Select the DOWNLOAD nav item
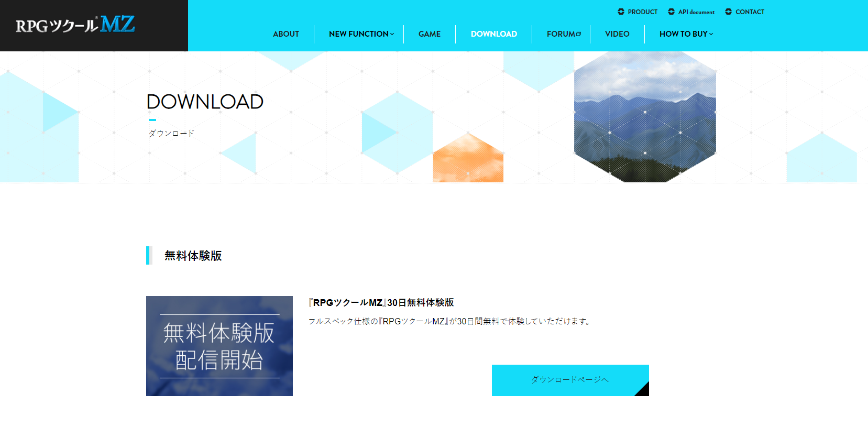 [x=494, y=34]
